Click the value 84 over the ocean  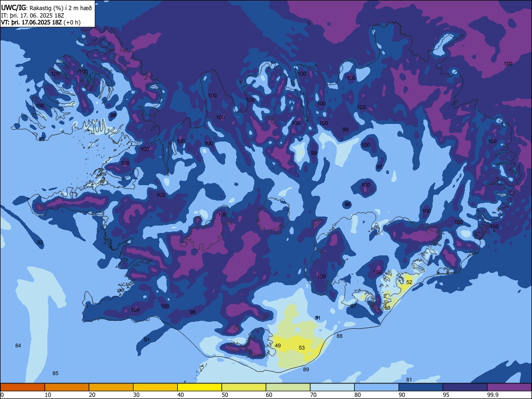(18, 345)
